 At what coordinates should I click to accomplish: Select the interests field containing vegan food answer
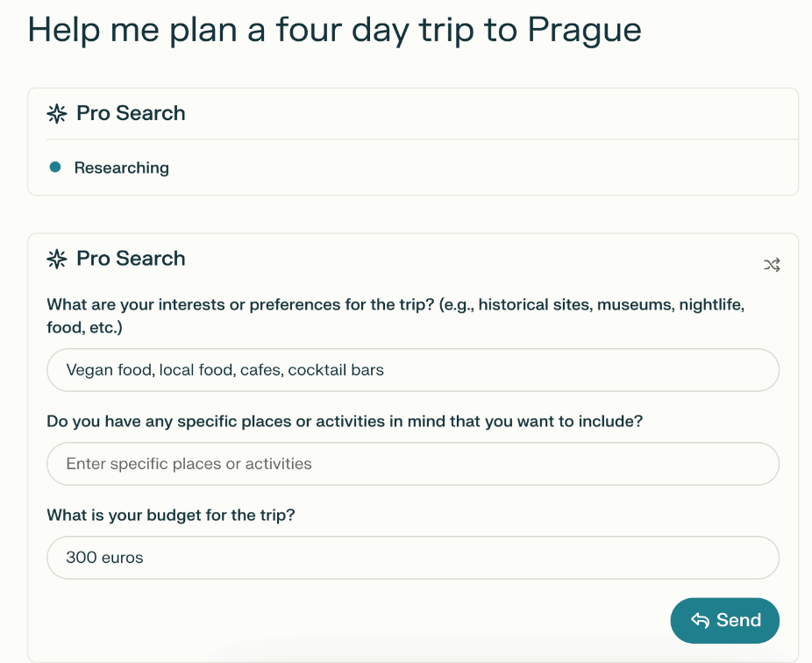pyautogui.click(x=412, y=370)
